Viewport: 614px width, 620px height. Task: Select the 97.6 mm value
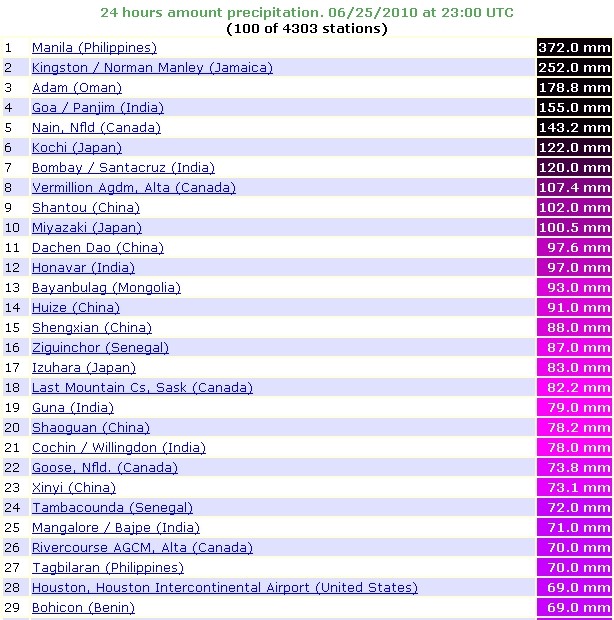574,248
